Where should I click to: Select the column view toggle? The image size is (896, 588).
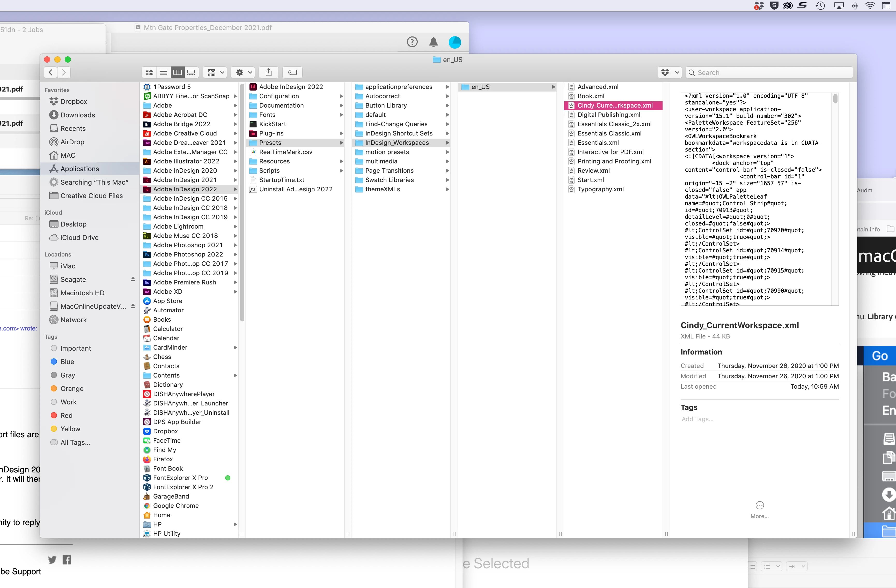(x=177, y=72)
